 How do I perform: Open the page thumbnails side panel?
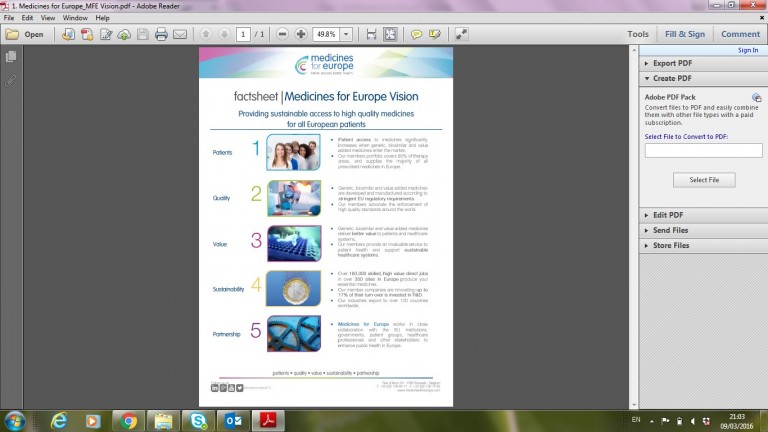click(x=11, y=56)
